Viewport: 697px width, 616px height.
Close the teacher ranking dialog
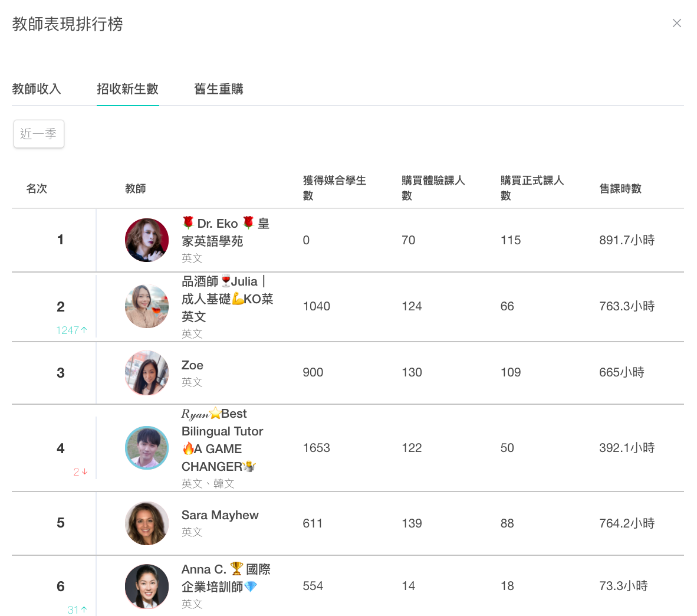[676, 23]
